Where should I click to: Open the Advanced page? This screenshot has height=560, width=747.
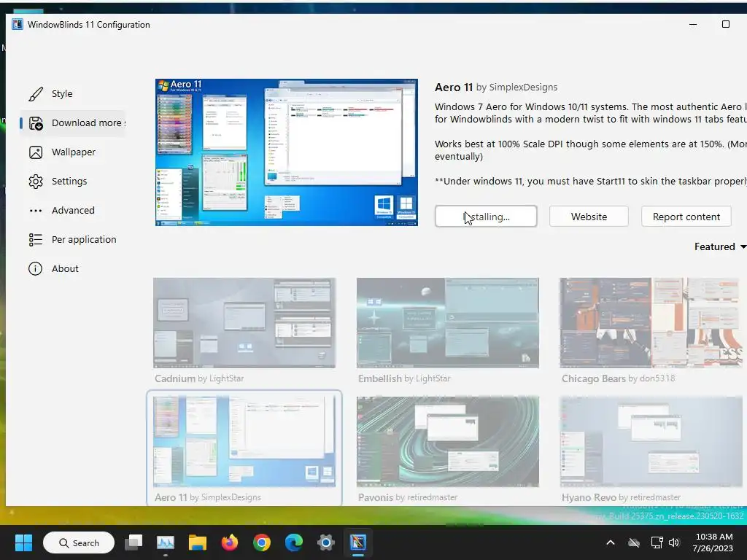click(x=73, y=210)
